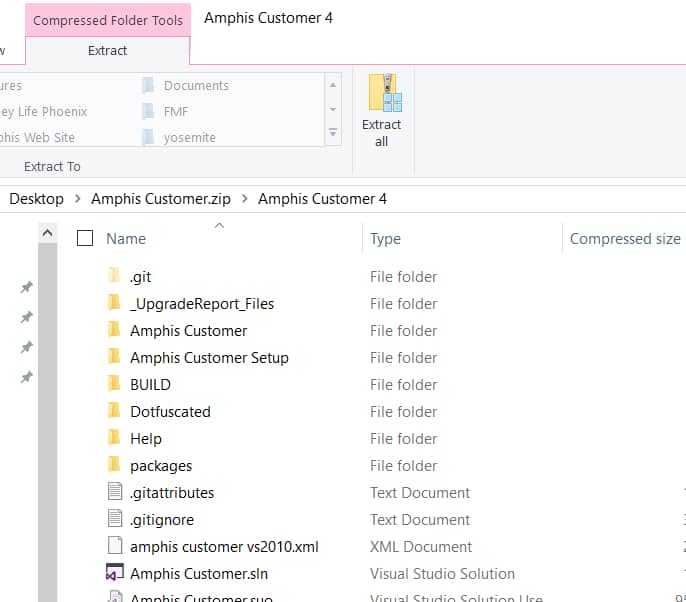
Task: Choose the yosemite extract destination
Action: [x=179, y=137]
